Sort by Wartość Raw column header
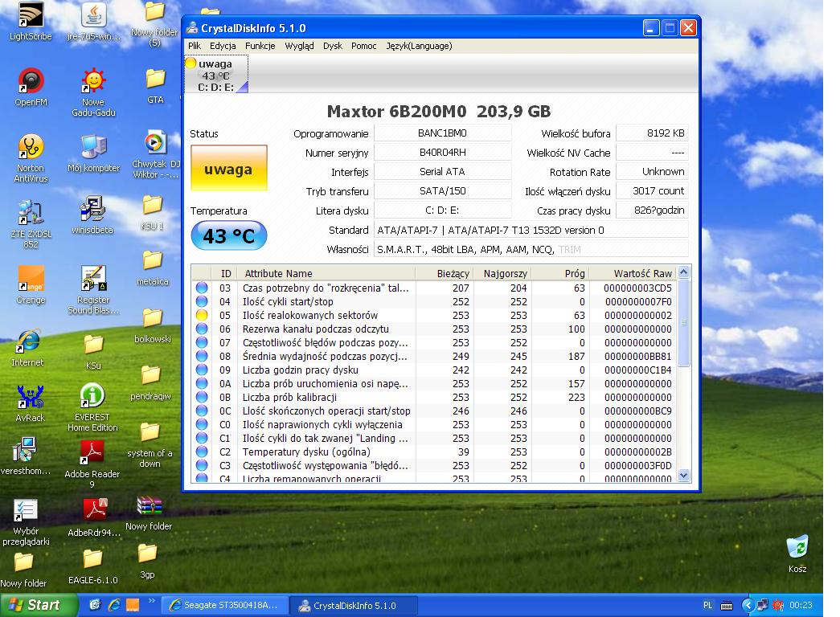The width and height of the screenshot is (840, 617). [x=633, y=274]
